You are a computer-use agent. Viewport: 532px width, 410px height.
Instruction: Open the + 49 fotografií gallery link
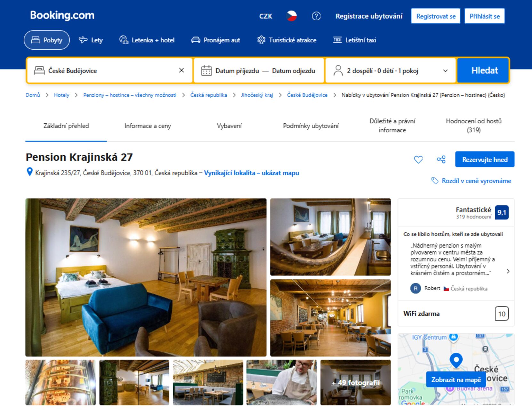pos(355,382)
